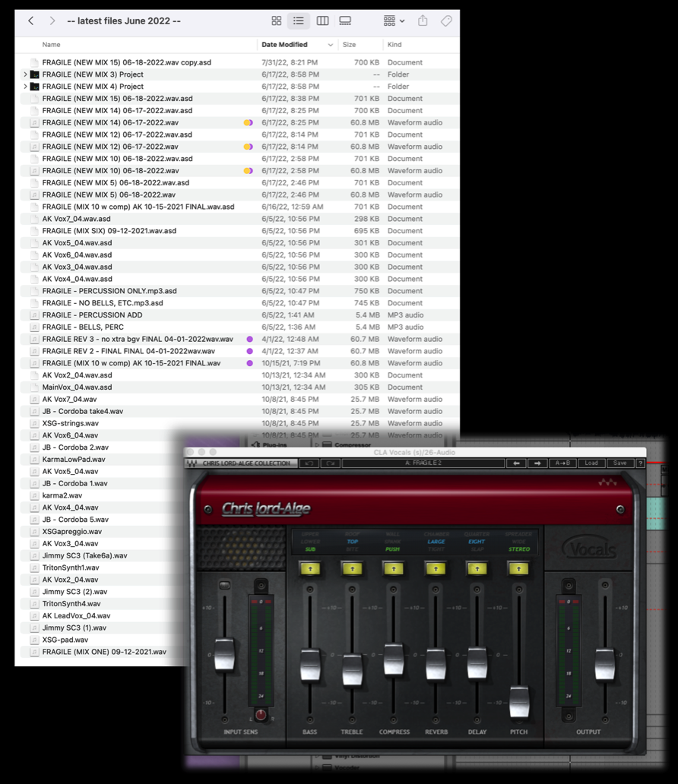Click Chris Lord-Alge Collection label
The image size is (678, 784).
[246, 463]
